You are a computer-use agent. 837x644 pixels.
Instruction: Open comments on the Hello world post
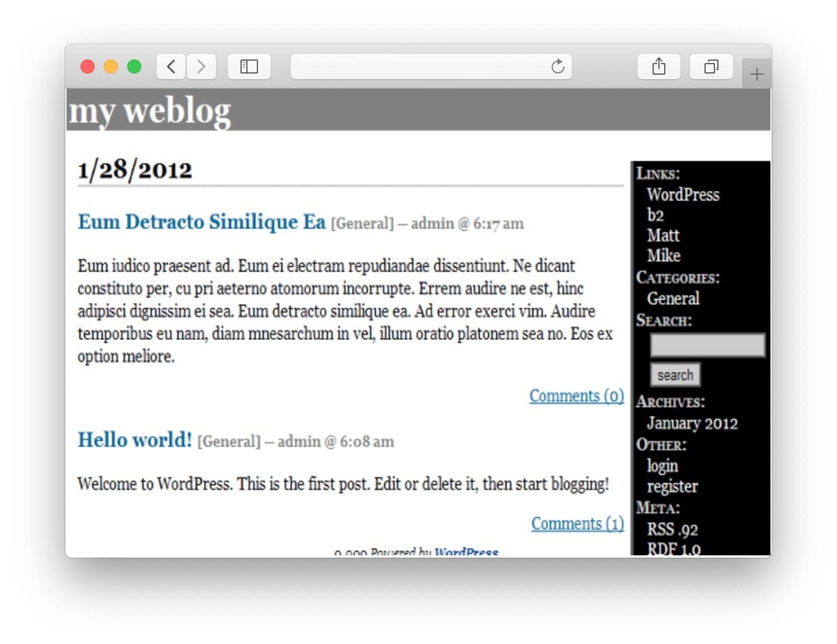(x=577, y=523)
